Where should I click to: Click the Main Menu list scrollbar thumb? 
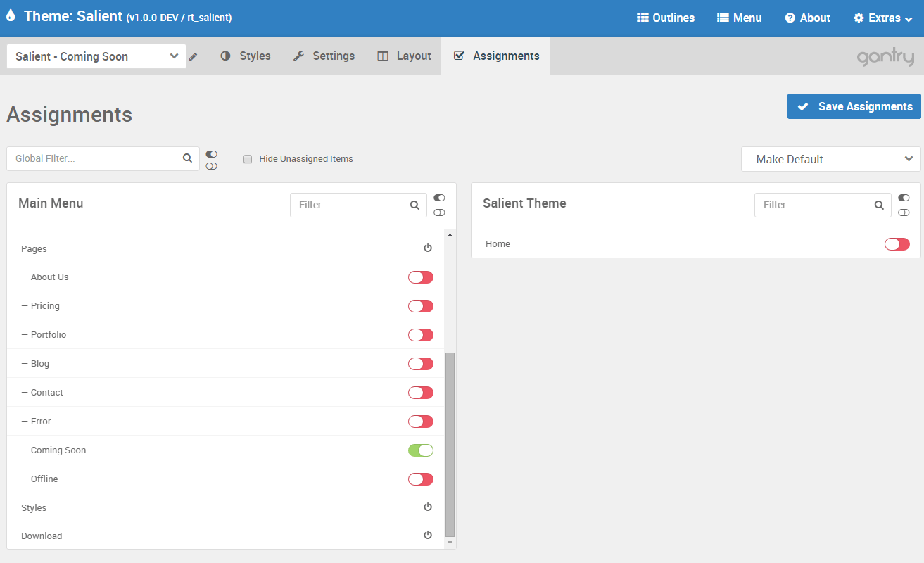pyautogui.click(x=450, y=445)
